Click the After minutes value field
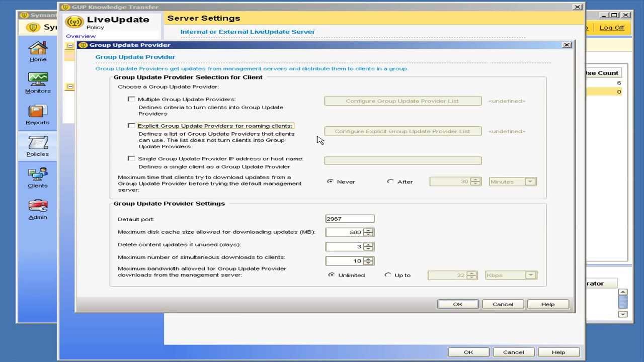644x362 pixels. (450, 182)
